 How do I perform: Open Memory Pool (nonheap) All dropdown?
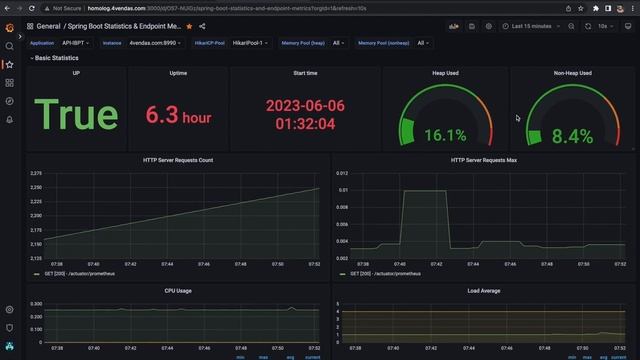coord(423,43)
